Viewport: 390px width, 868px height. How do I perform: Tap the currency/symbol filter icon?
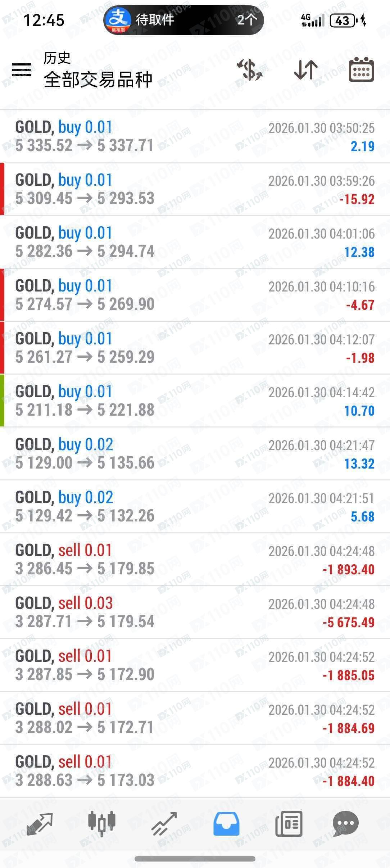250,69
